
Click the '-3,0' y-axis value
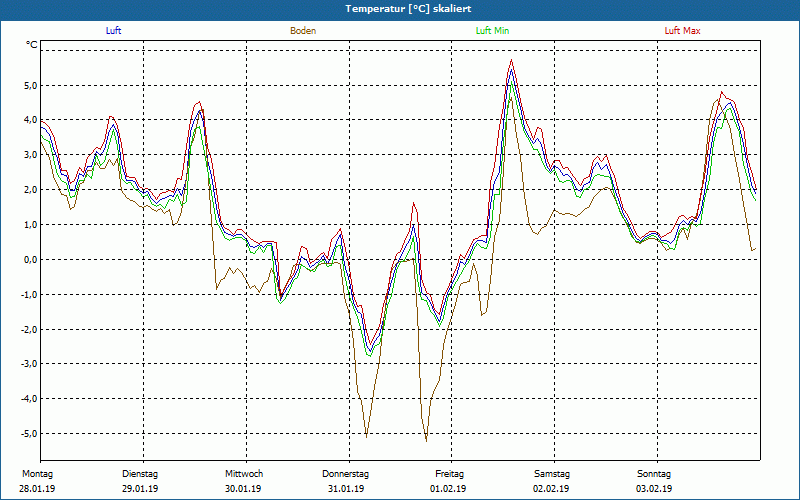coord(30,364)
